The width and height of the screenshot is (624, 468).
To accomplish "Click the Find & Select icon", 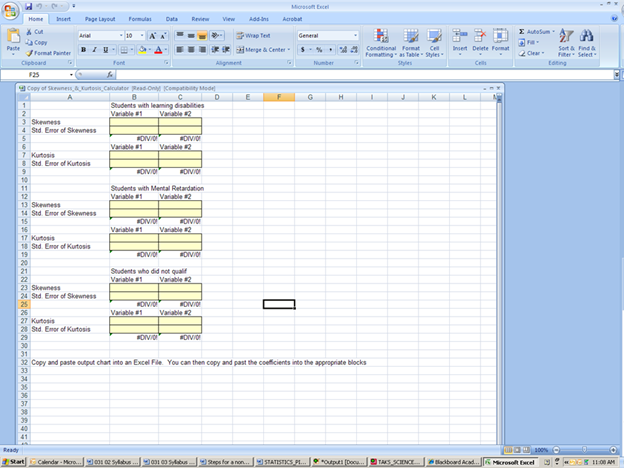I will coord(587,43).
